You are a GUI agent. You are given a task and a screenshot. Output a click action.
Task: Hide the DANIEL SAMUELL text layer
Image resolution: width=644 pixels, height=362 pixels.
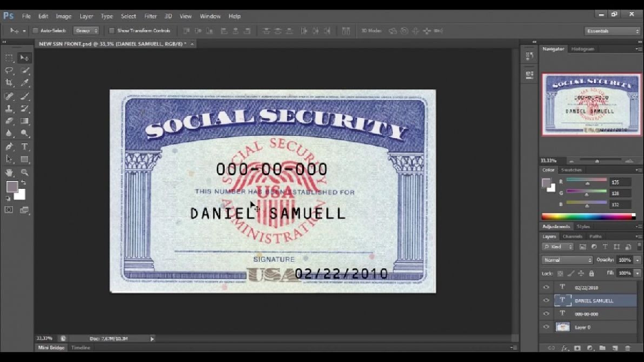pyautogui.click(x=546, y=300)
